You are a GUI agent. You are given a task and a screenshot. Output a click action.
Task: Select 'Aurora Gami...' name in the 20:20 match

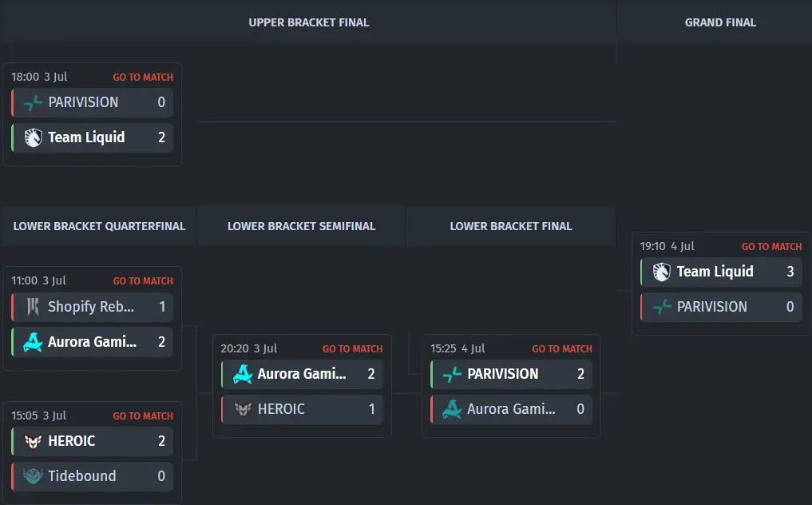pyautogui.click(x=302, y=374)
